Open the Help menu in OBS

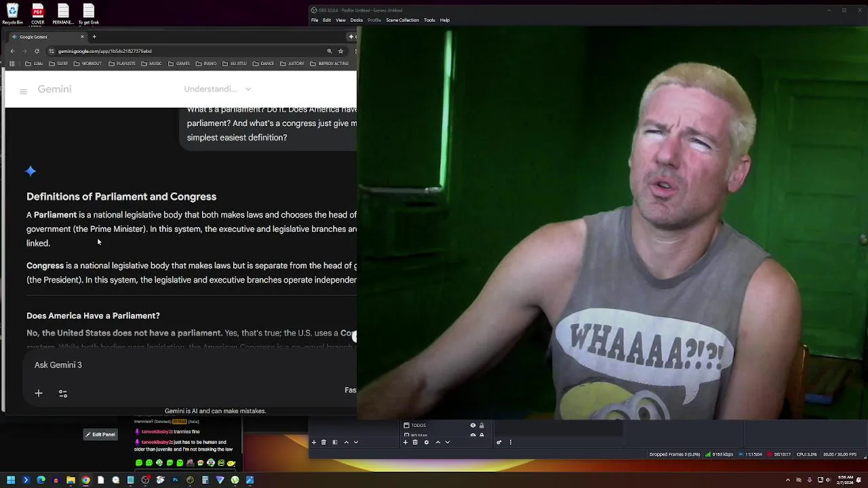pyautogui.click(x=445, y=20)
